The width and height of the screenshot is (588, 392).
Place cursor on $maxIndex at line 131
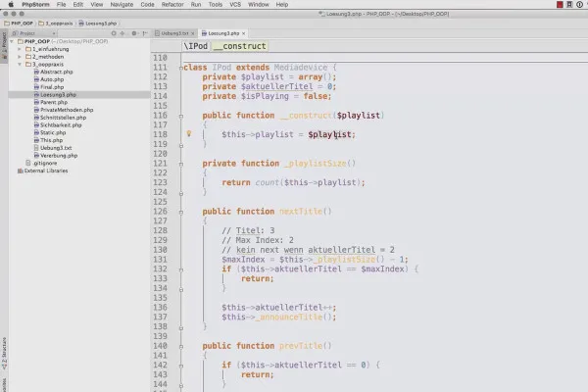243,260
